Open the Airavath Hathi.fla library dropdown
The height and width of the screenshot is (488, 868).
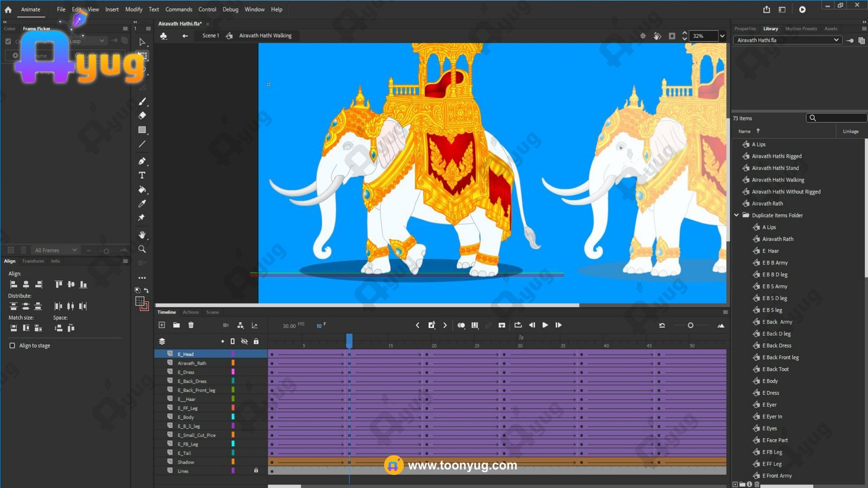tap(788, 40)
